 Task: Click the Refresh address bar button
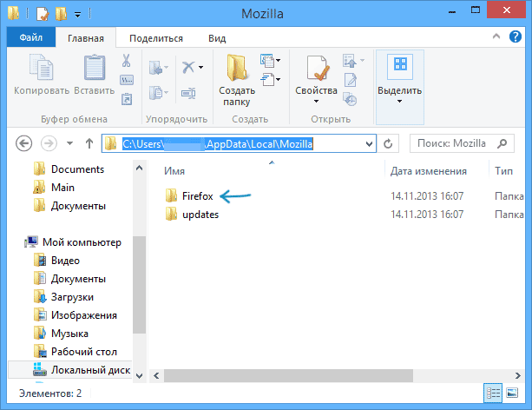(x=388, y=143)
